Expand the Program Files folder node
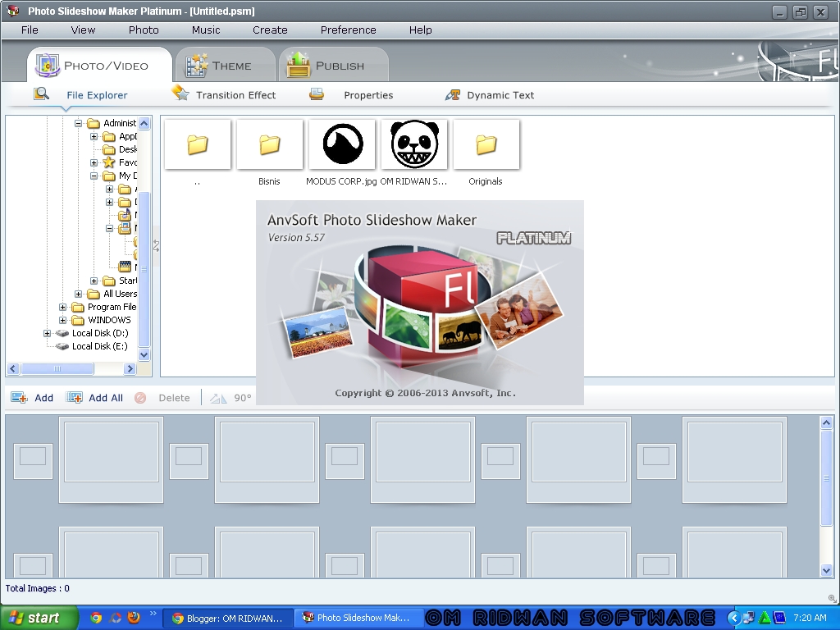Screen dimensions: 840x630 (62, 307)
